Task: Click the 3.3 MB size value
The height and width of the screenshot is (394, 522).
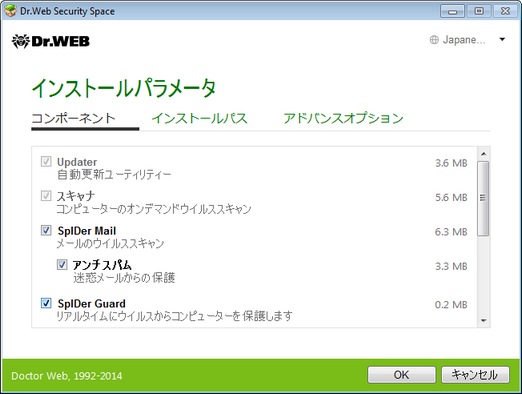Action: [x=451, y=266]
